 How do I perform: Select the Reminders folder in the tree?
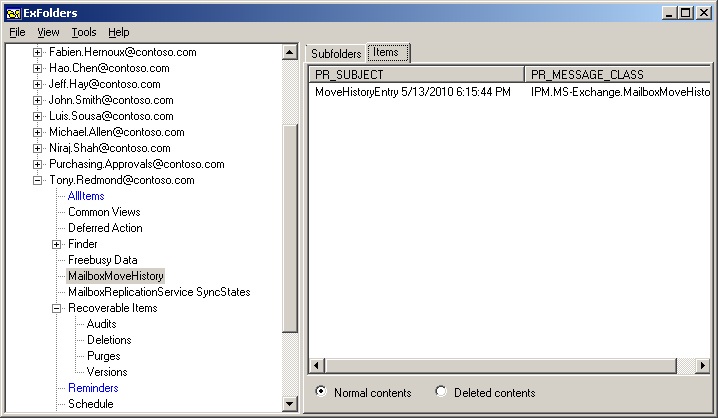pos(93,388)
